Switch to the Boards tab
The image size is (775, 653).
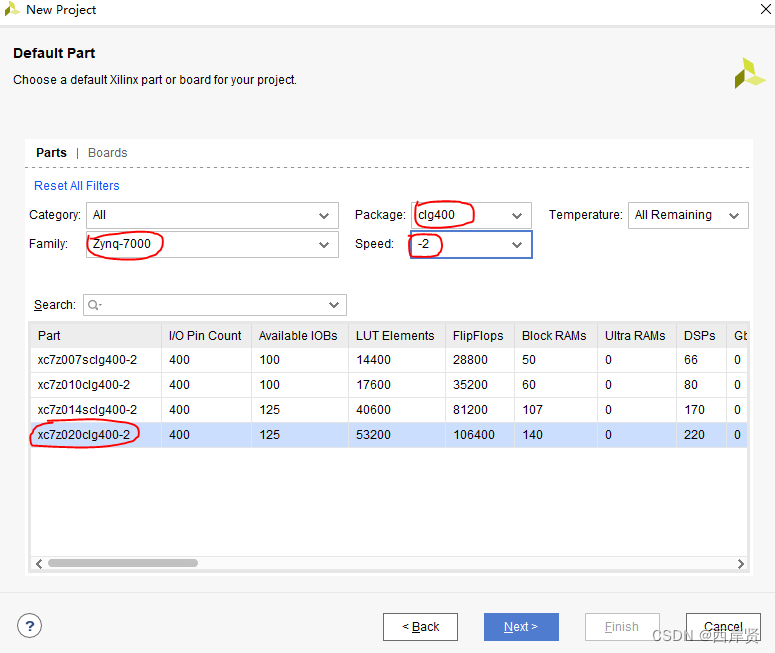click(108, 153)
